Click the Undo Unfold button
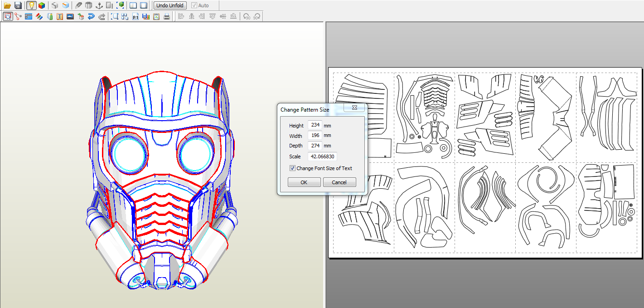Screen dimensions: 644x308 click(x=170, y=5)
